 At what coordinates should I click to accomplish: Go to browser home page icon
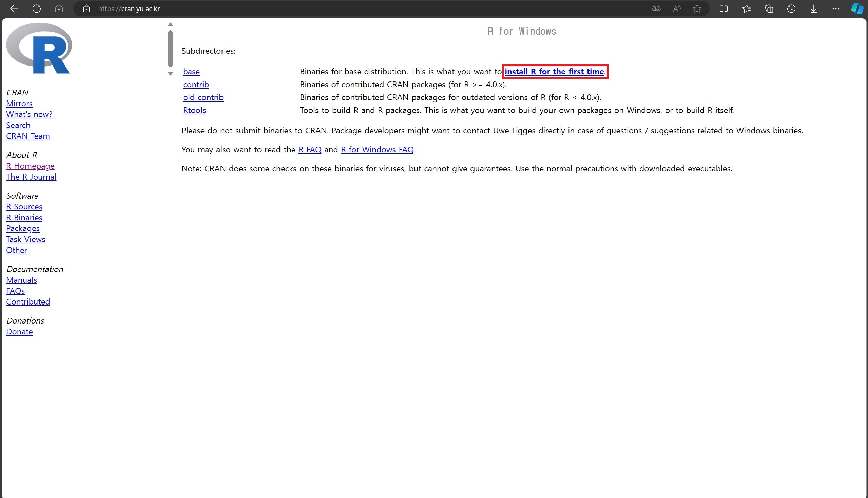click(59, 8)
